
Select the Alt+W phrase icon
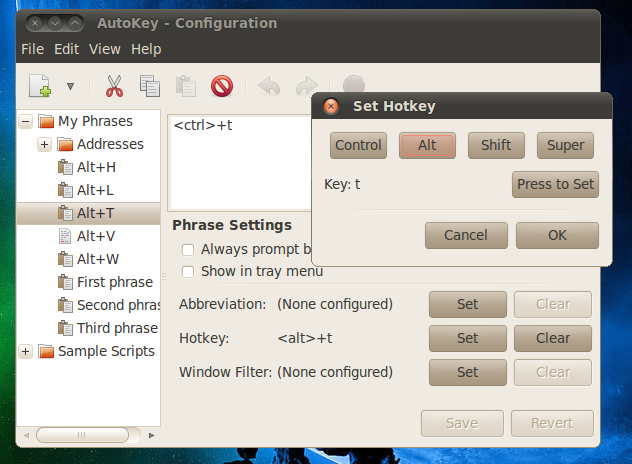click(x=65, y=259)
